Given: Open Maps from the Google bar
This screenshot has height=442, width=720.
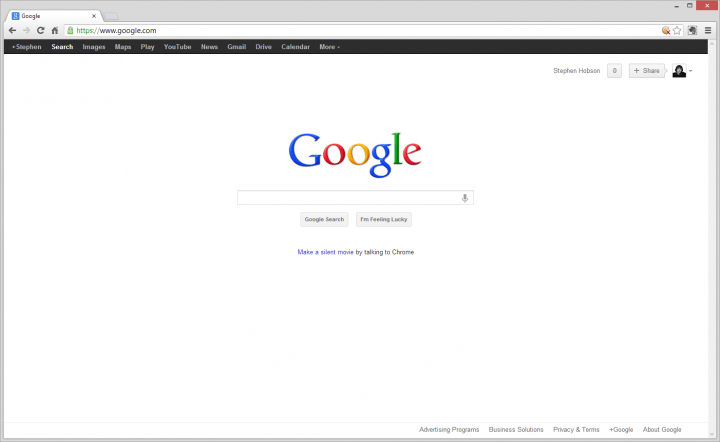Looking at the screenshot, I should [123, 47].
